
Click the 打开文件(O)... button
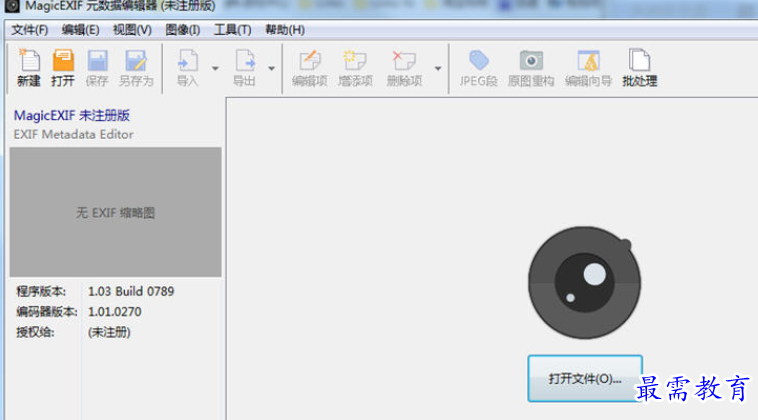pos(585,378)
